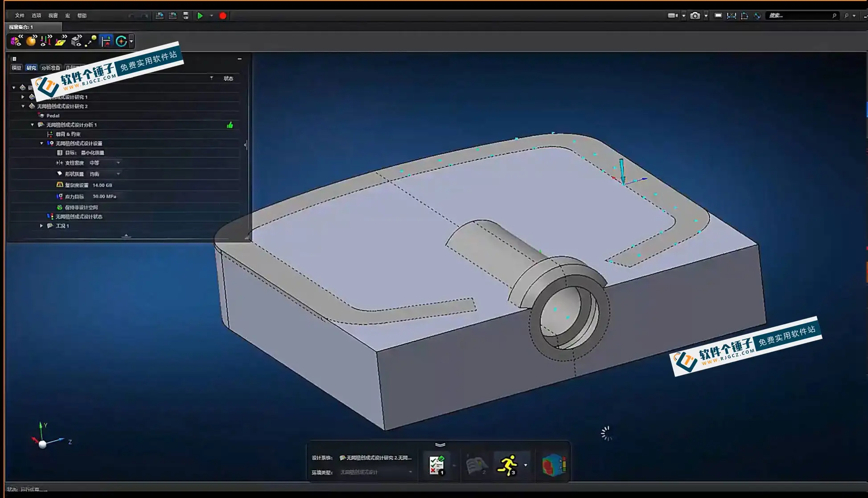Expand the generative design study 1 node
868x498 pixels.
pyautogui.click(x=23, y=97)
